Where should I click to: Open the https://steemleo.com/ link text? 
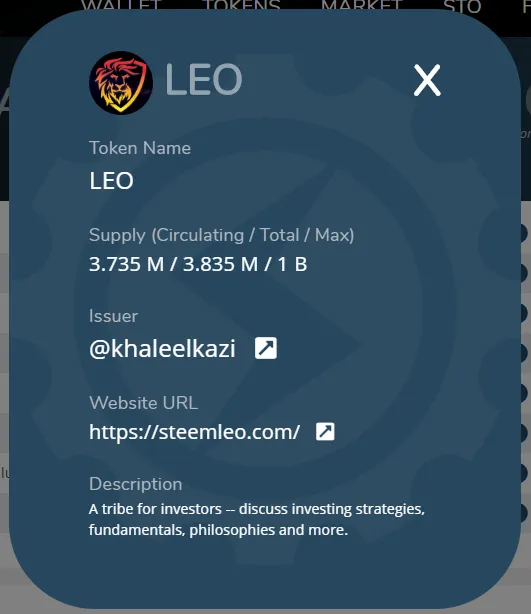[x=195, y=432]
